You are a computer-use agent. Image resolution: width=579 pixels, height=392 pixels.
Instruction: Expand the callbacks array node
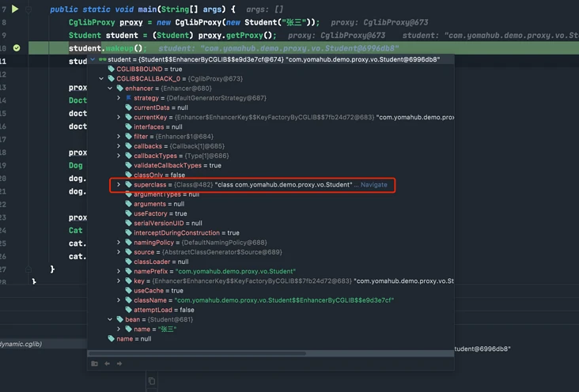[x=119, y=145]
